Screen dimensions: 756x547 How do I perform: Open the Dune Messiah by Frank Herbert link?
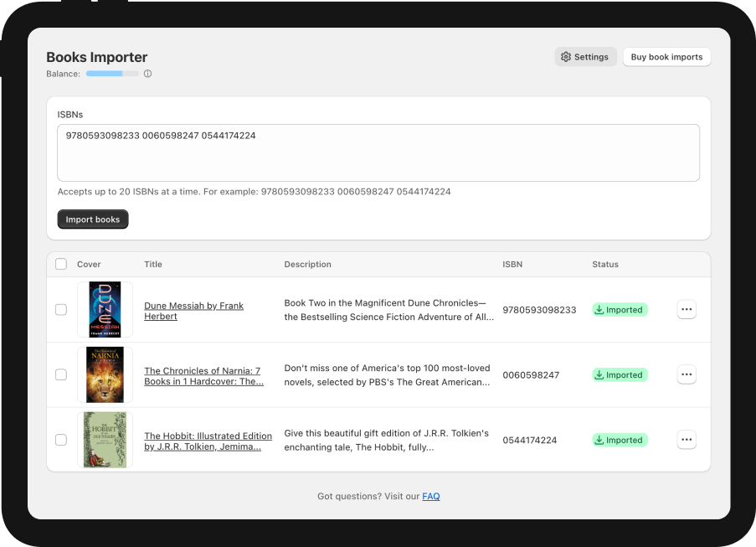(193, 311)
